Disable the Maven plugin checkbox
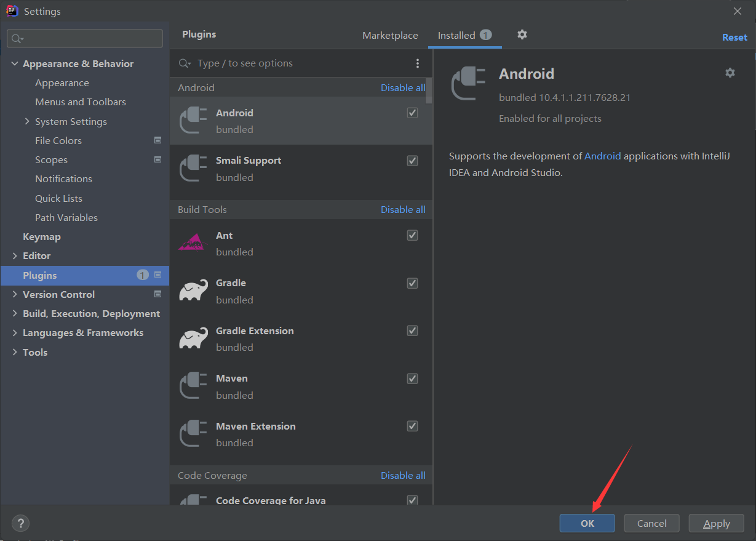 coord(413,379)
